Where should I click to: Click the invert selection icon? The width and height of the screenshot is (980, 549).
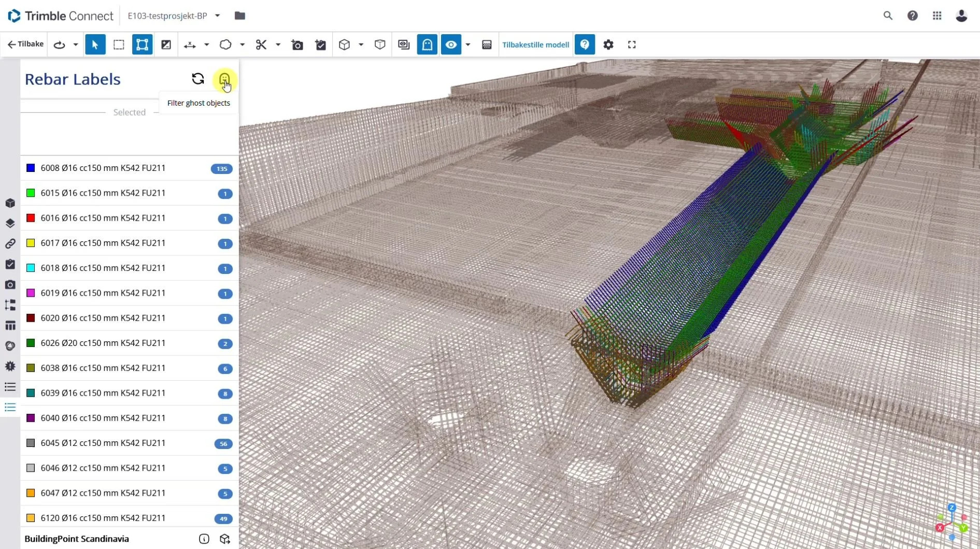[166, 45]
